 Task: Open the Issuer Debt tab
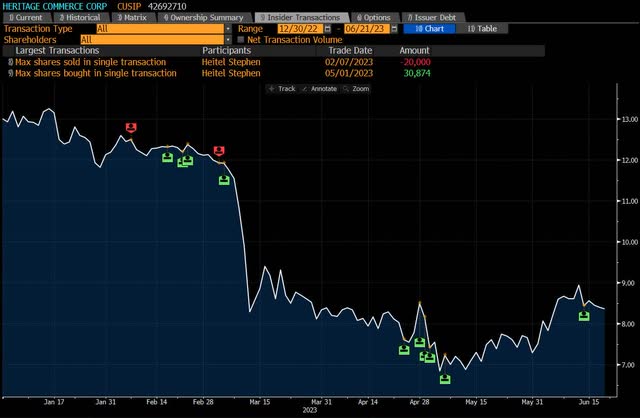pyautogui.click(x=432, y=18)
